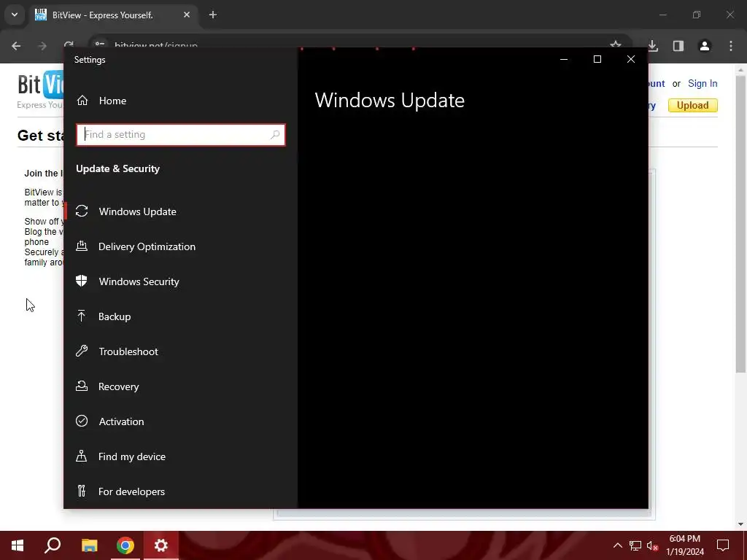
Task: Open Chrome downloads
Action: point(653,46)
